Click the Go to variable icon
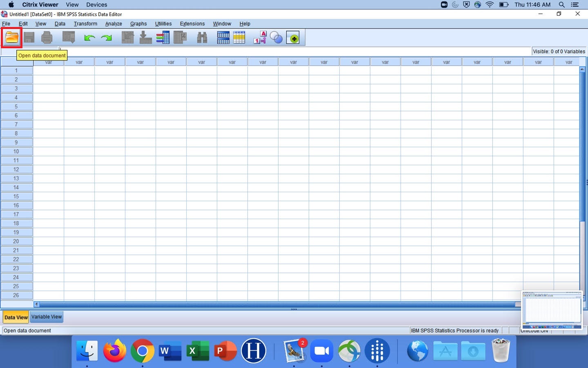588x368 pixels. pos(145,38)
